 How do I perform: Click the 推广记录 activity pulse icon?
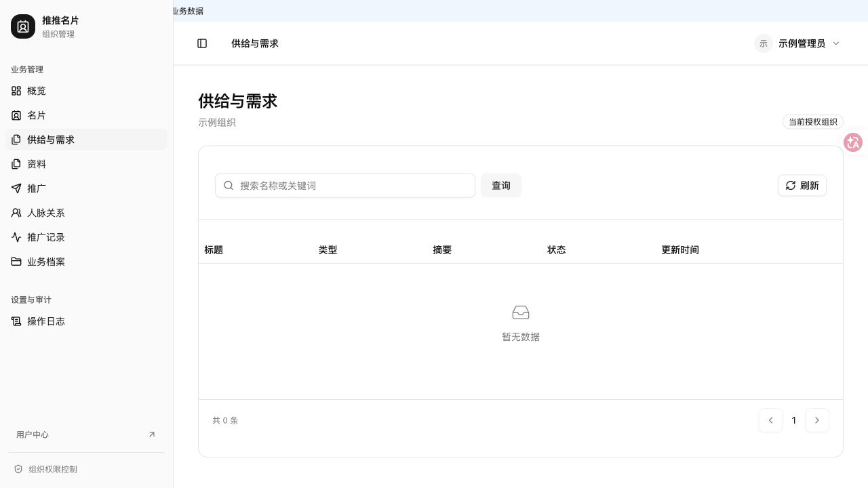coord(16,237)
